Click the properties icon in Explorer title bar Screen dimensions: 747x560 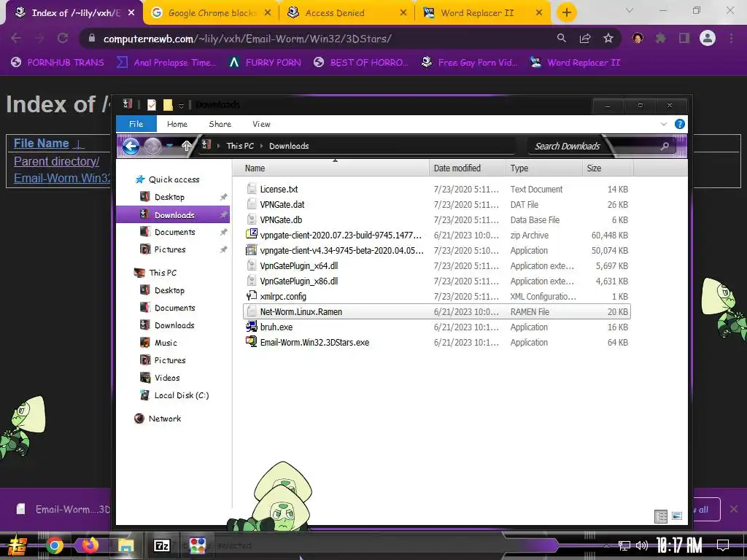(x=152, y=105)
